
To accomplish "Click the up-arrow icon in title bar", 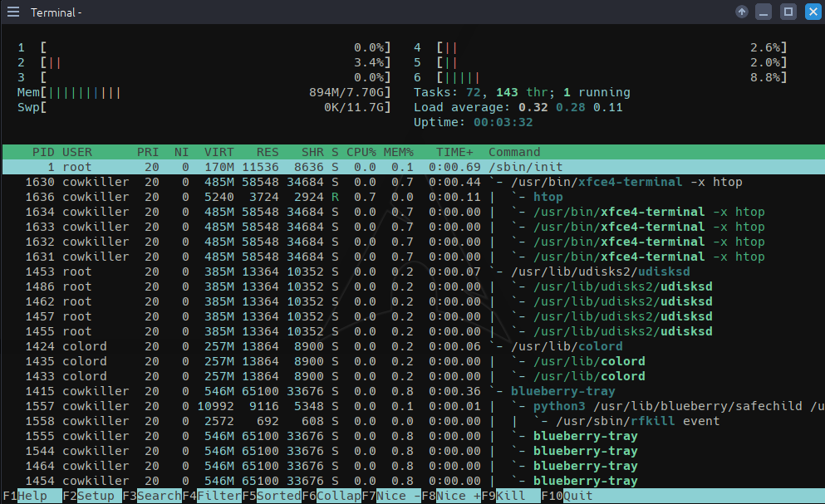I will point(742,12).
